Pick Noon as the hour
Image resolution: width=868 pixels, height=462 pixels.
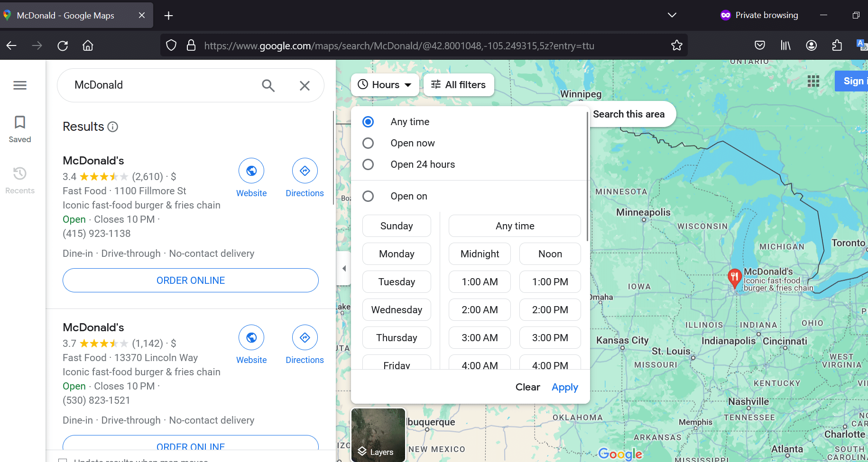(x=550, y=254)
